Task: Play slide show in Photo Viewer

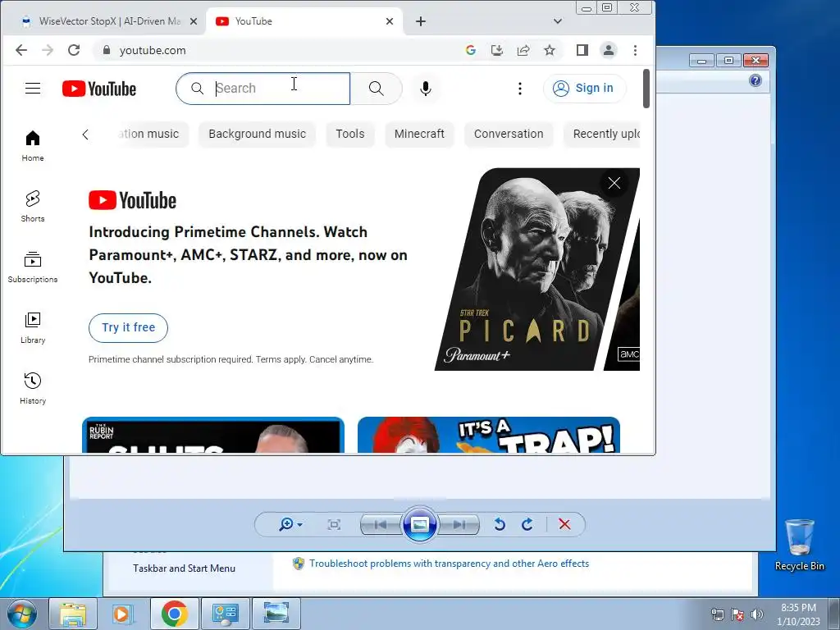Action: click(419, 524)
